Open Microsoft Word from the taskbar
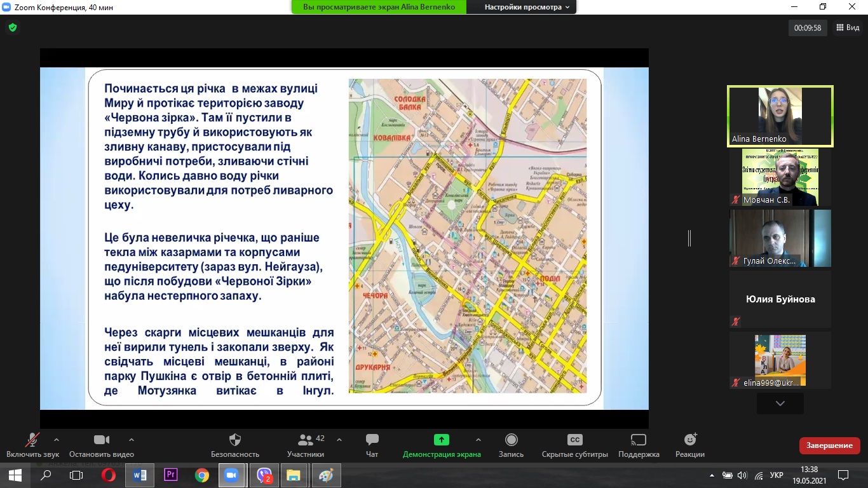 (140, 475)
